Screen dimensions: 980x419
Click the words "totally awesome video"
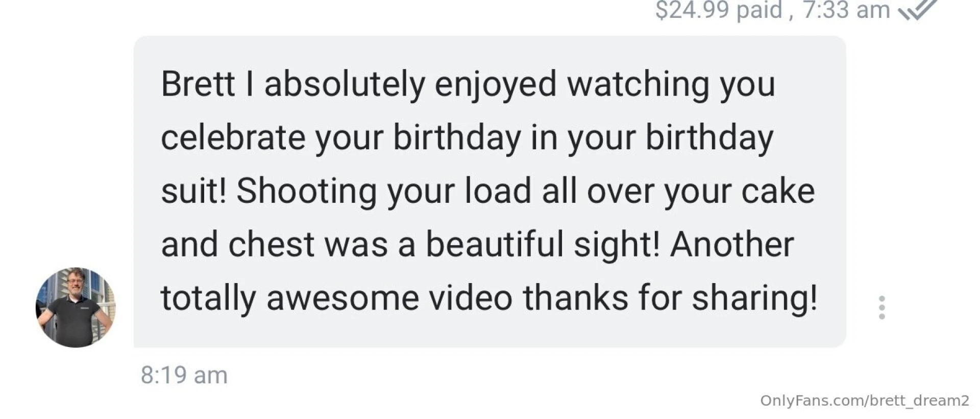click(x=336, y=297)
